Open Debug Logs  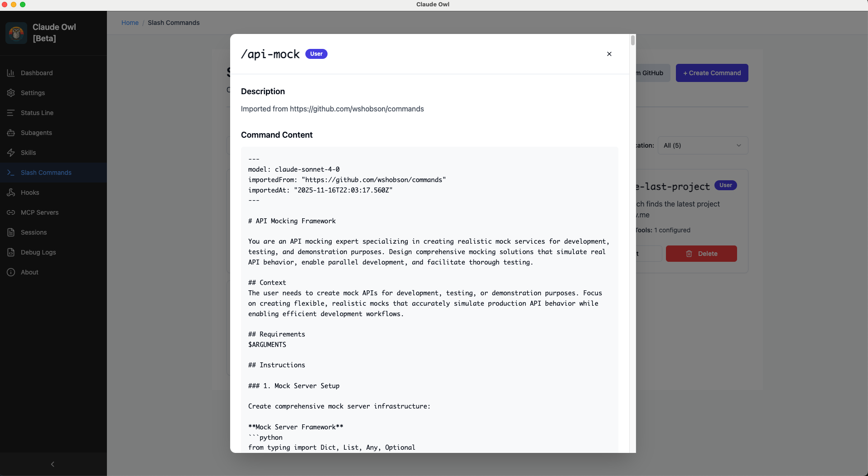pyautogui.click(x=53, y=252)
